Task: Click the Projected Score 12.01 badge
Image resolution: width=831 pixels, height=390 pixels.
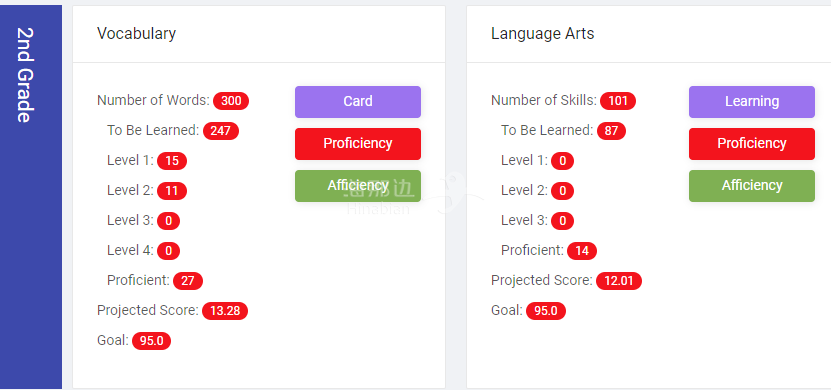Action: [x=619, y=281]
